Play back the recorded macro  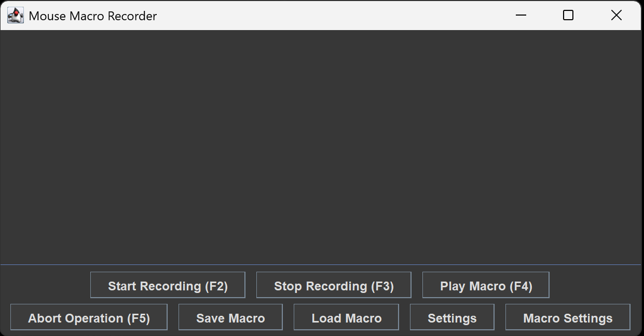486,285
